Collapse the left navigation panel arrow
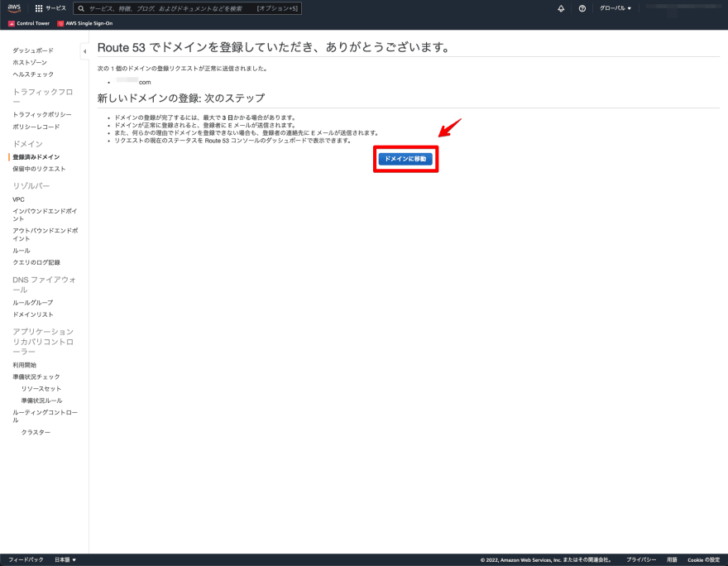The image size is (728, 566). click(84, 51)
